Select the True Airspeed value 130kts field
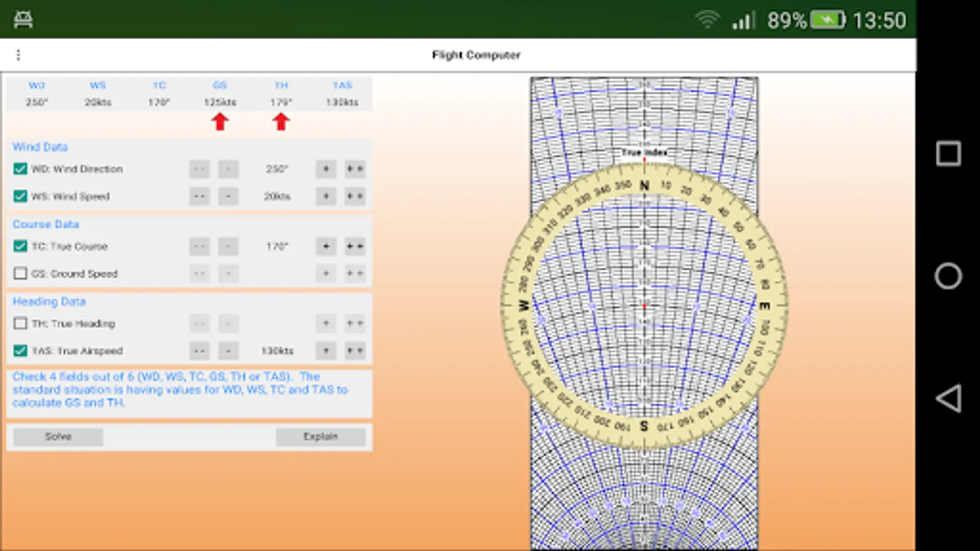 click(x=277, y=351)
